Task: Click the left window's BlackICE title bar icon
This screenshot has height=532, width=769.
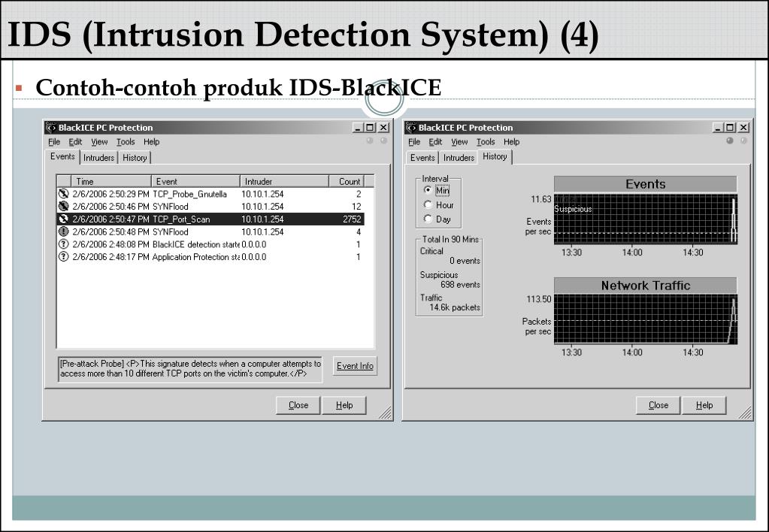Action: pyautogui.click(x=51, y=128)
